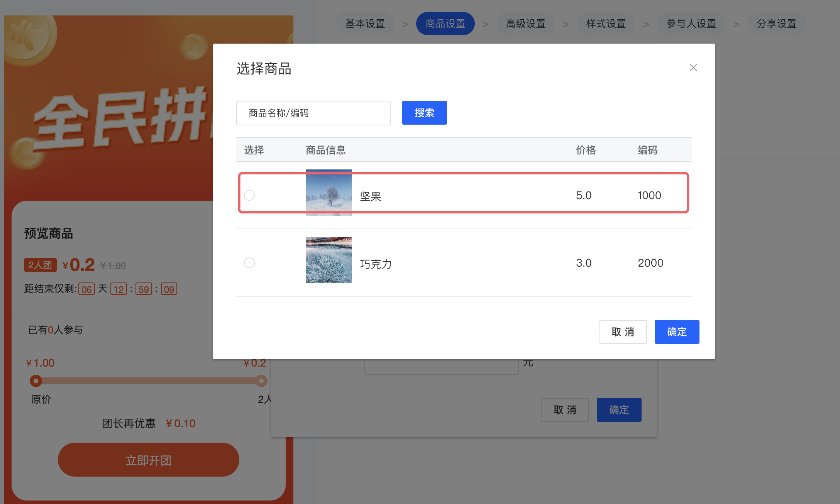Click the 已有0人参与 text
This screenshot has width=840, height=504.
point(55,330)
